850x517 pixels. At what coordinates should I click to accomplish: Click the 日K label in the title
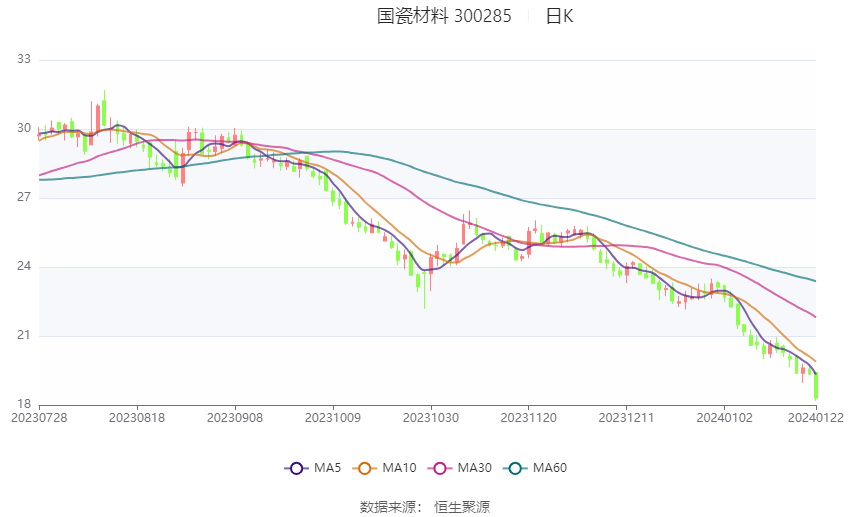click(559, 16)
